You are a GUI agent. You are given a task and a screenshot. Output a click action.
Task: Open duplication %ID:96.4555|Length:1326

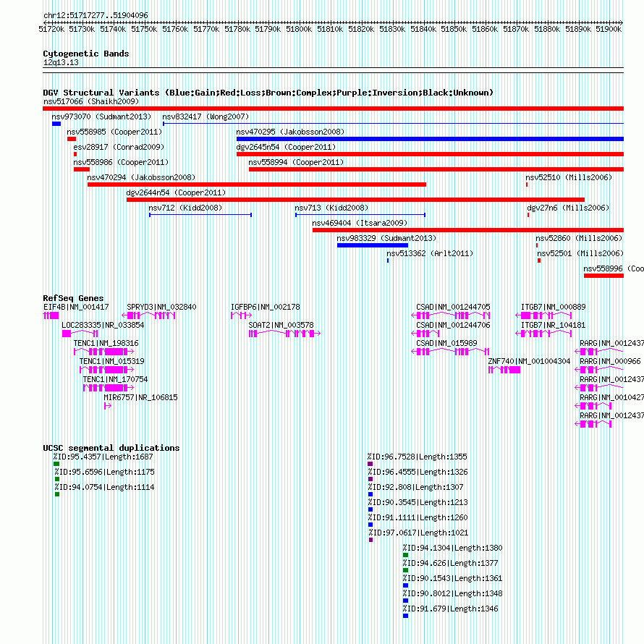click(x=370, y=479)
